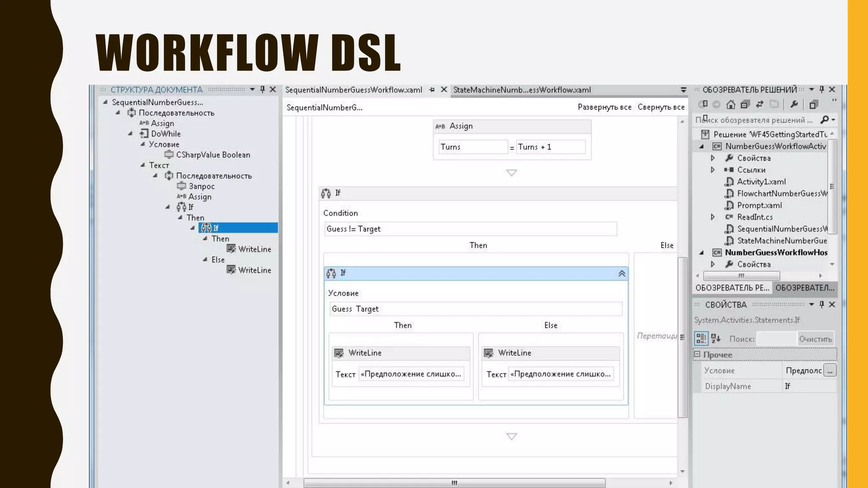This screenshot has width=868, height=488.
Task: Pin the Document Structure panel
Action: (x=262, y=89)
